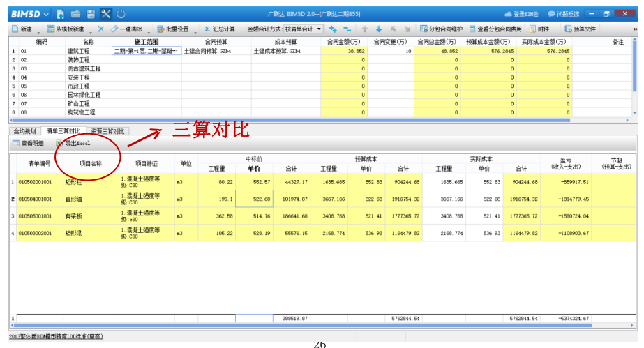Switch to the 清单三算对比 tab
644x348 pixels.
(x=63, y=131)
